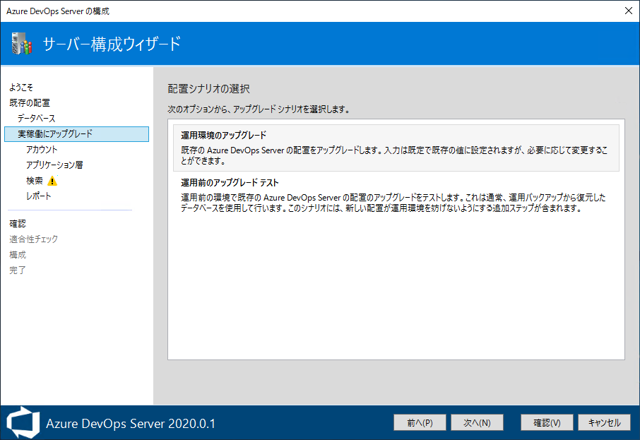Click the Azure DevOps Server 2020.0.1 text

click(130, 424)
